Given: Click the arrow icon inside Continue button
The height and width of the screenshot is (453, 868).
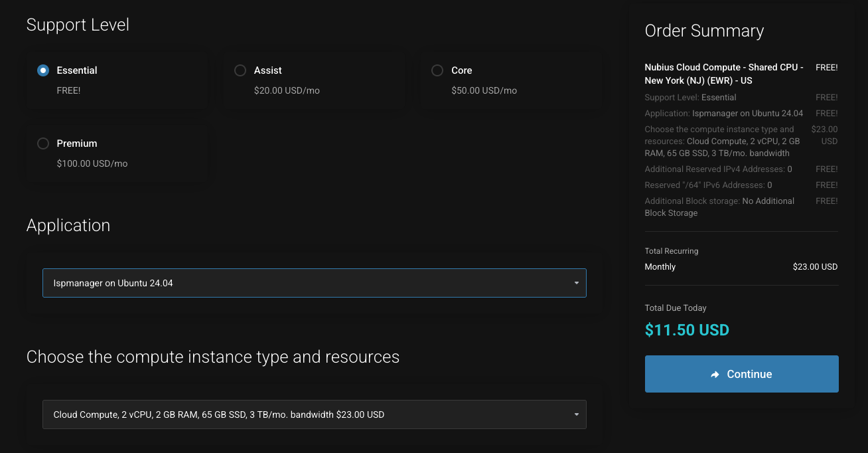Looking at the screenshot, I should pyautogui.click(x=715, y=375).
